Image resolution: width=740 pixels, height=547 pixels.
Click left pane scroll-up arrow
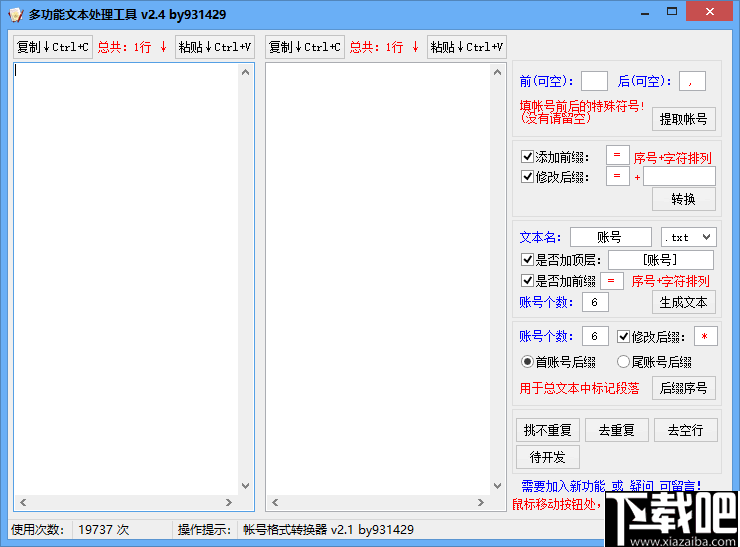pos(245,72)
